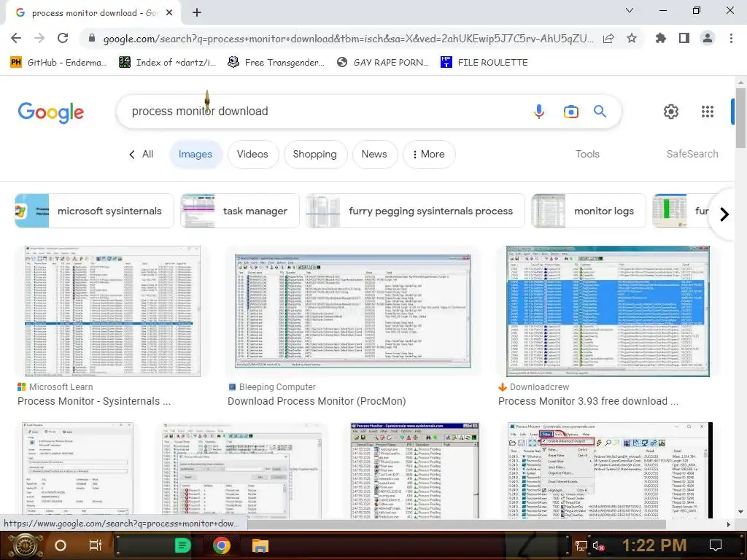Open the notification center icon

tap(715, 545)
